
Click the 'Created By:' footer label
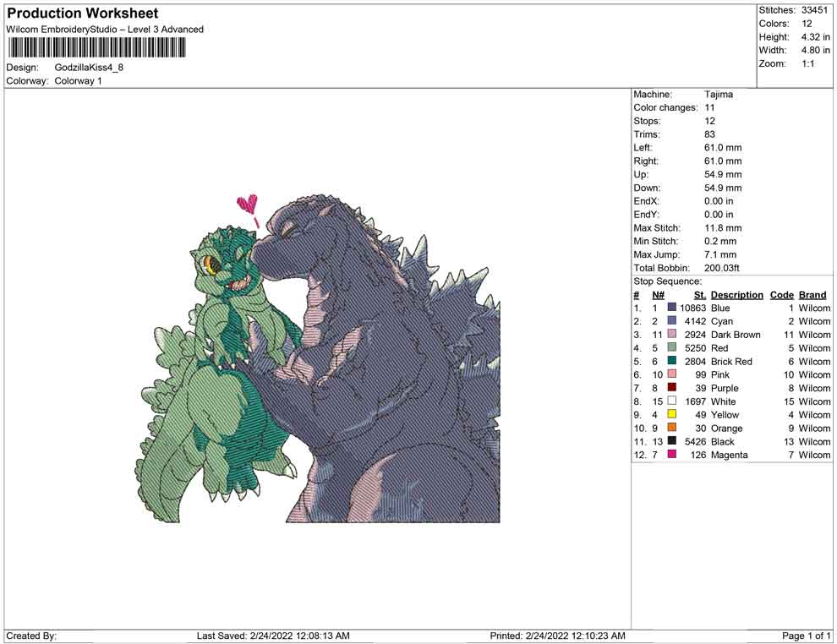(31, 636)
